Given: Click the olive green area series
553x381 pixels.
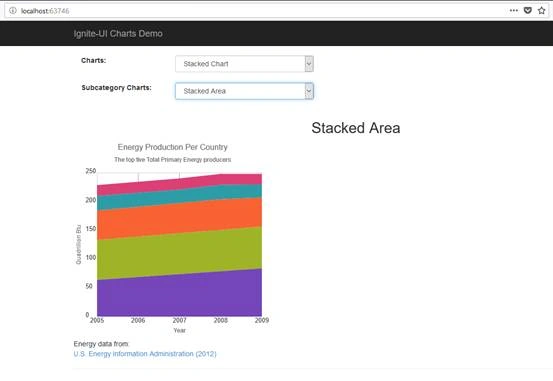Looking at the screenshot, I should (179, 253).
